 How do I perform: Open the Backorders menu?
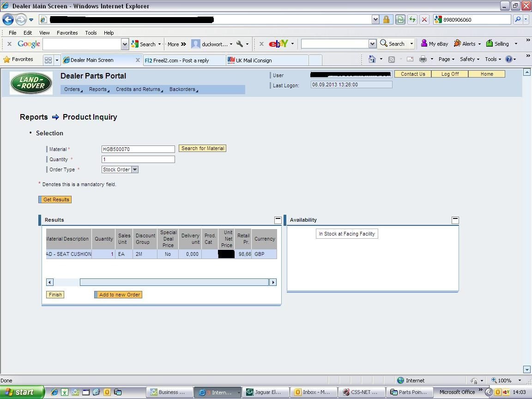tap(183, 89)
